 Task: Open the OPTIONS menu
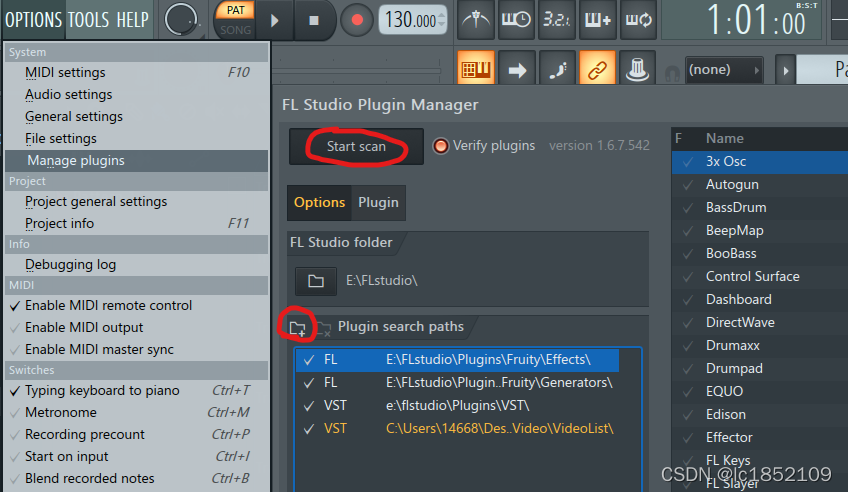pyautogui.click(x=34, y=20)
